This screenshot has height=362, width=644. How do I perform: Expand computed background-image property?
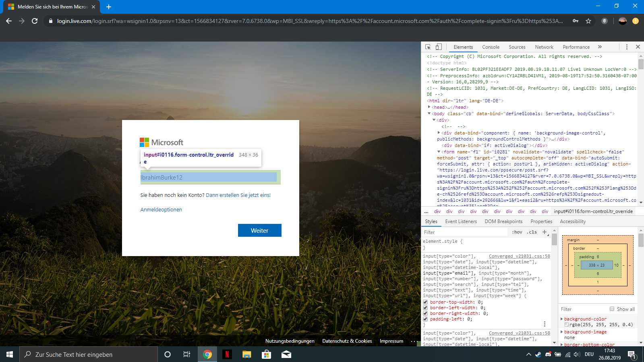[562, 332]
